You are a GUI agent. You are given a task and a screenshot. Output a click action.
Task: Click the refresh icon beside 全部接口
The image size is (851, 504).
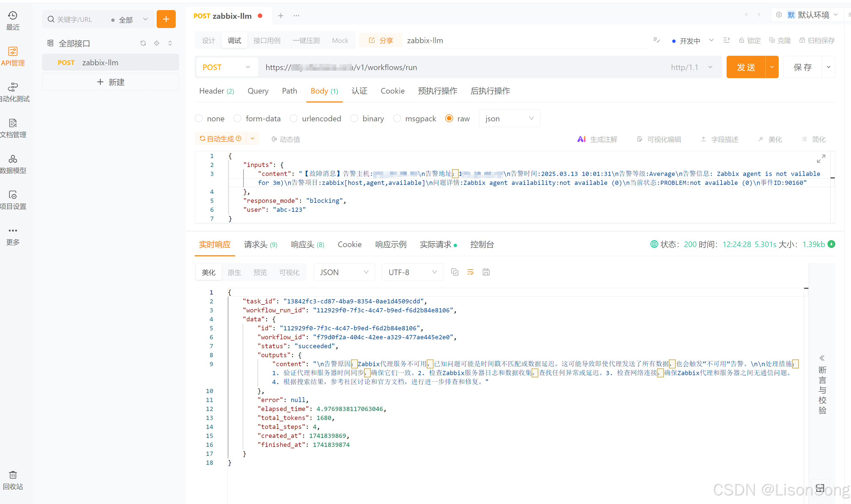click(143, 43)
